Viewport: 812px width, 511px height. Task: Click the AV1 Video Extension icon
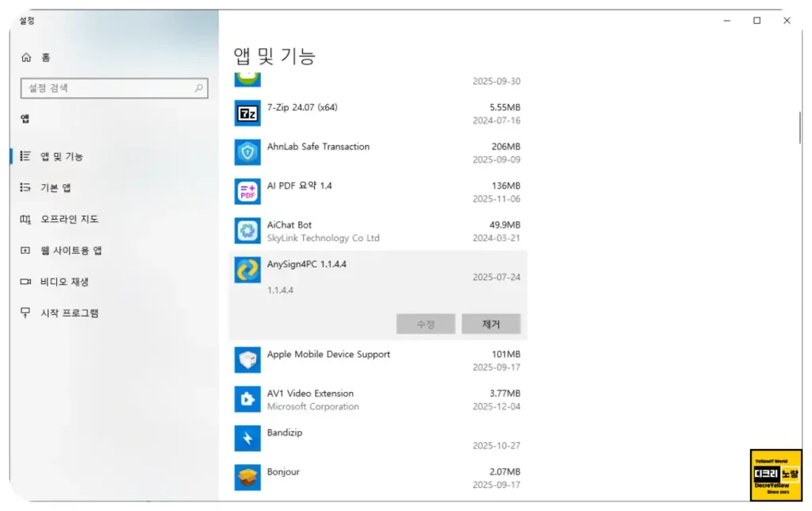[247, 399]
